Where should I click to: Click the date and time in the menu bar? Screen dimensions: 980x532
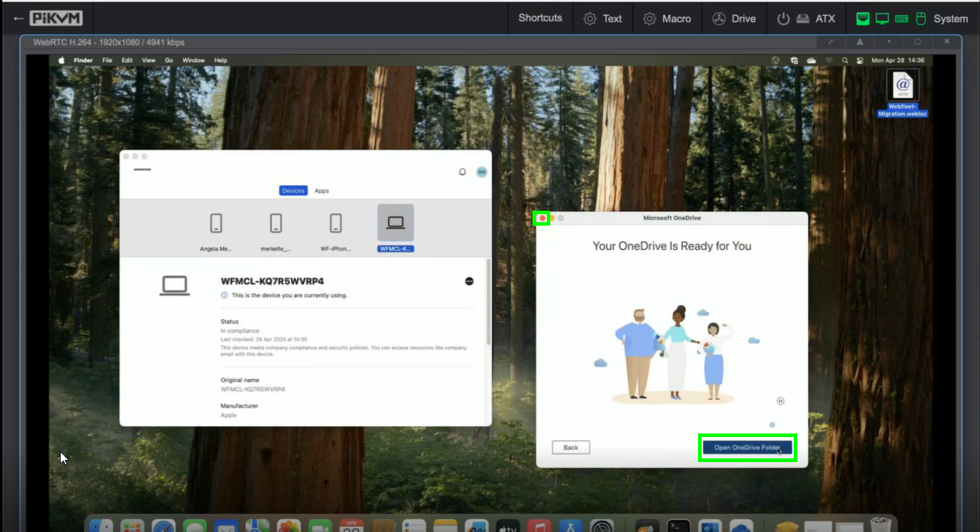[x=898, y=61]
